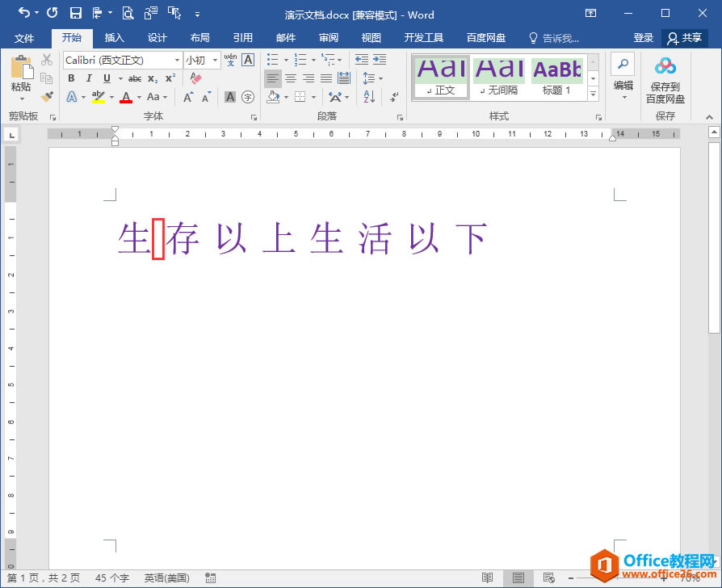Open the 文件 File tab
This screenshot has height=588, width=722.
(24, 38)
